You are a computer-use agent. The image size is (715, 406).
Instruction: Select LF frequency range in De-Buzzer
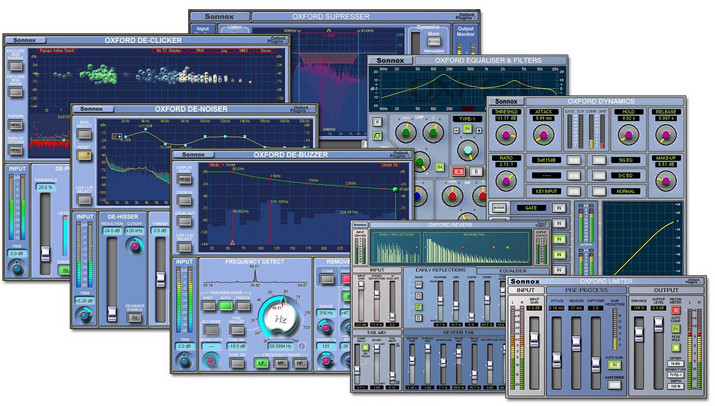261,363
